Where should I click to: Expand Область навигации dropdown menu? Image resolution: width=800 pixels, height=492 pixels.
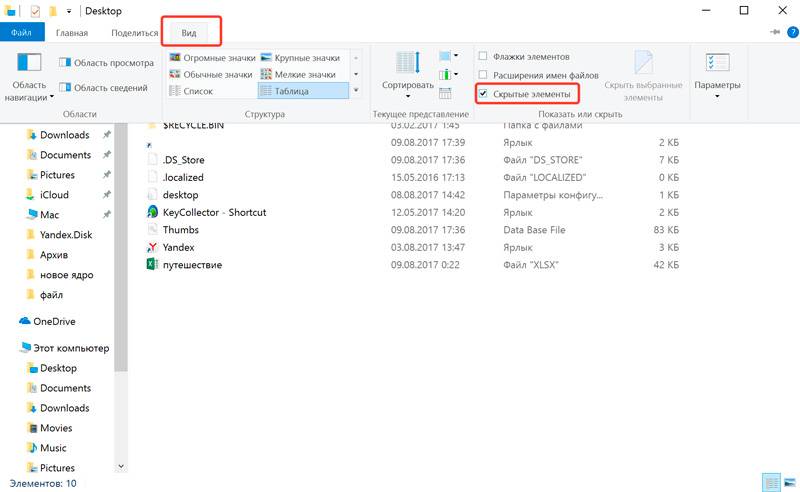pos(50,98)
